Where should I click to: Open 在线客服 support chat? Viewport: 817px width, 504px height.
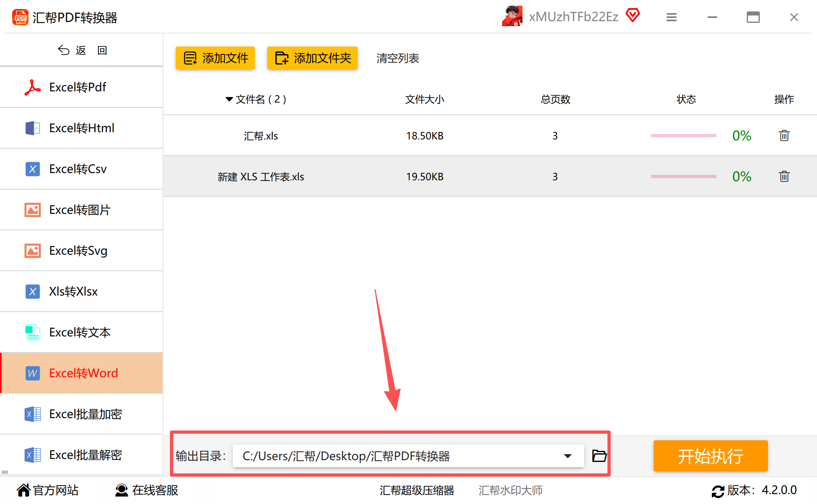coord(147,490)
